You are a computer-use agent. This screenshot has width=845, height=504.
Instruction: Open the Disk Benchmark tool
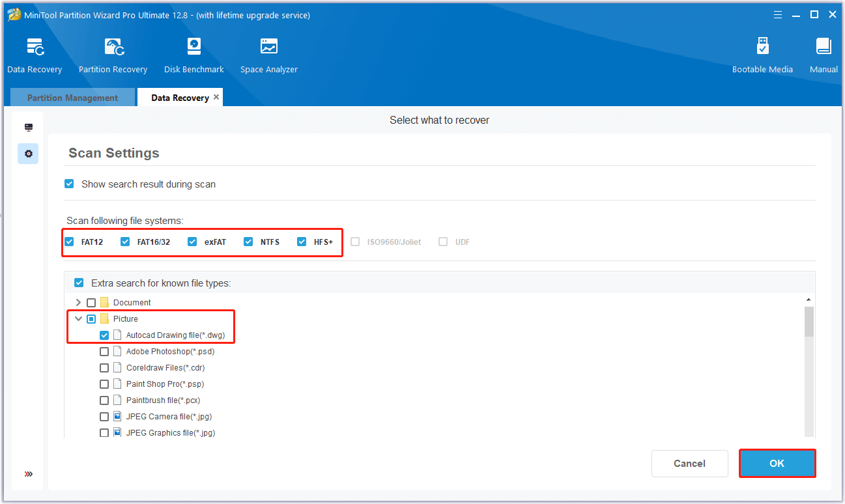click(x=193, y=56)
